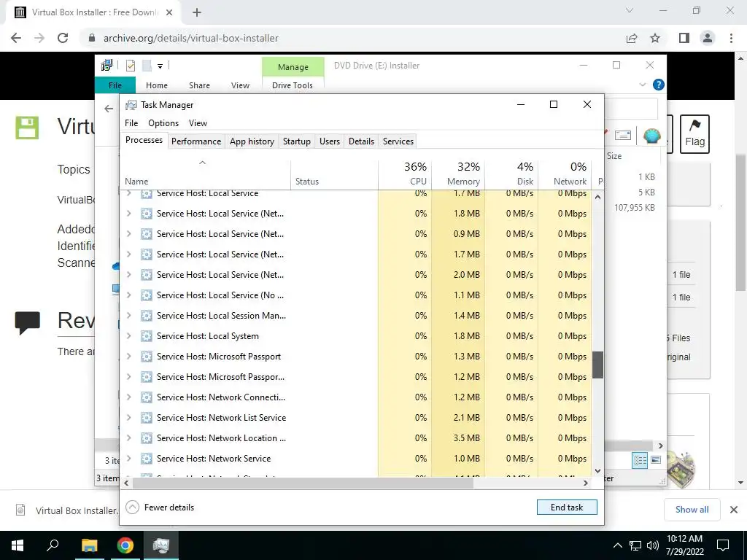747x560 pixels.
Task: Click the floppy disk software icon on archive page
Action: [27, 128]
